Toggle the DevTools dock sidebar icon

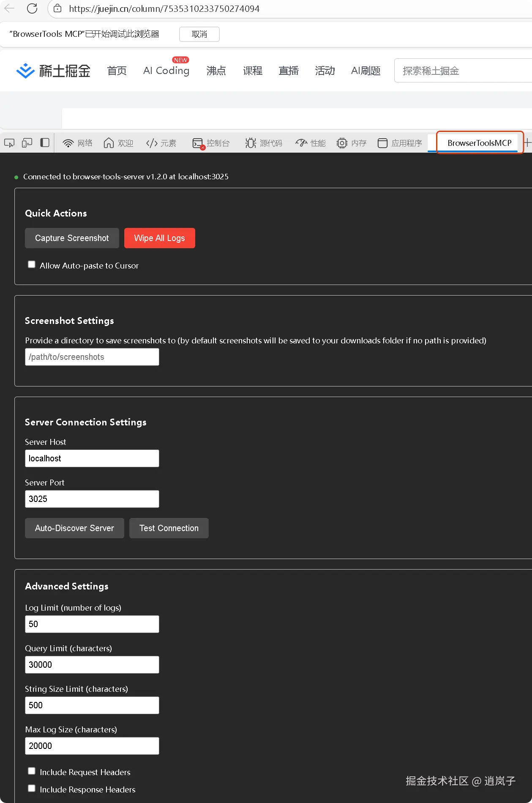(x=45, y=143)
